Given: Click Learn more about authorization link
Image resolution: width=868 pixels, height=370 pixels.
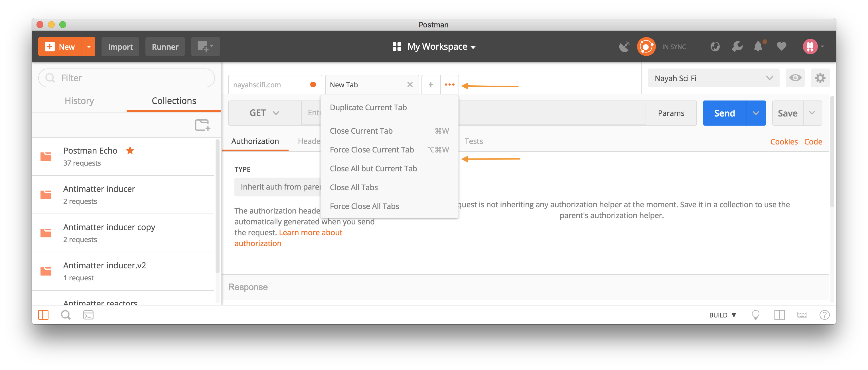Looking at the screenshot, I should pos(289,238).
